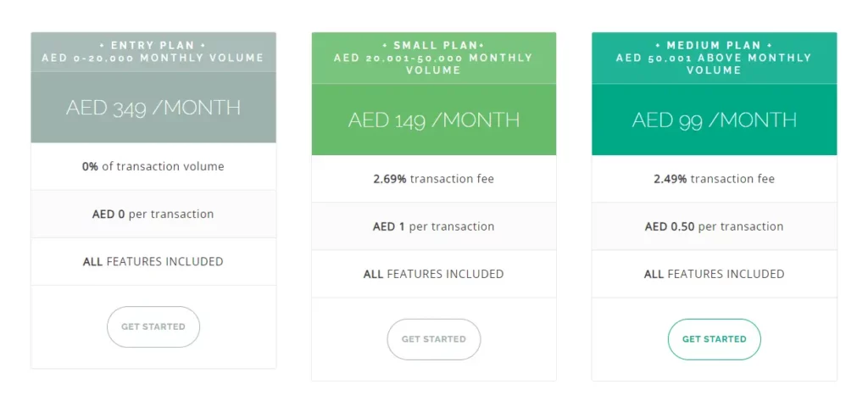Select the AED 0 per transaction row

pos(153,215)
